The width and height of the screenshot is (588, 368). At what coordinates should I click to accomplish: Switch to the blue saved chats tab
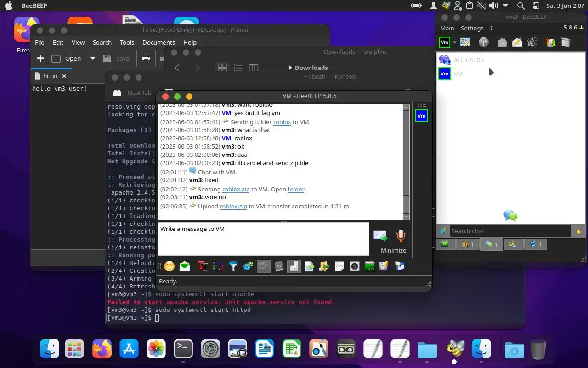pyautogui.click(x=536, y=244)
